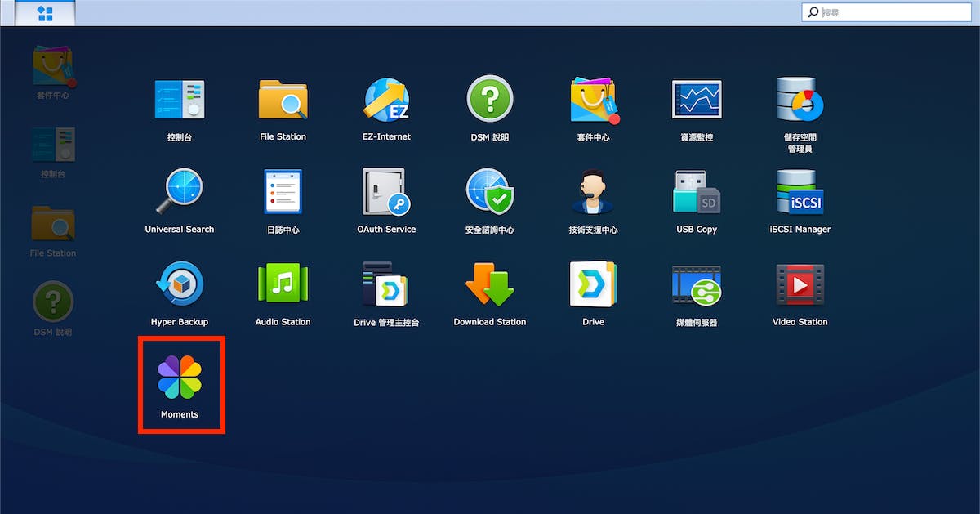This screenshot has width=980, height=514.
Task: Open Drive 管理主控台
Action: pos(386,285)
